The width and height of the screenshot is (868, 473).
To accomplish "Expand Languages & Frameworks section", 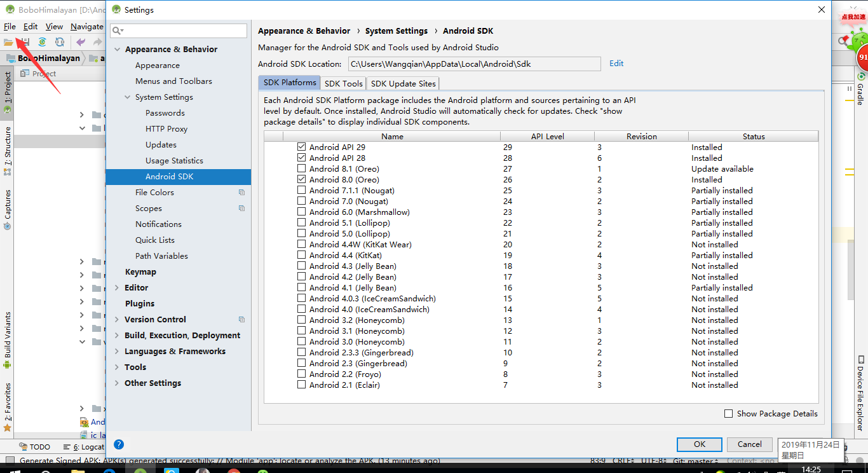I will point(117,351).
